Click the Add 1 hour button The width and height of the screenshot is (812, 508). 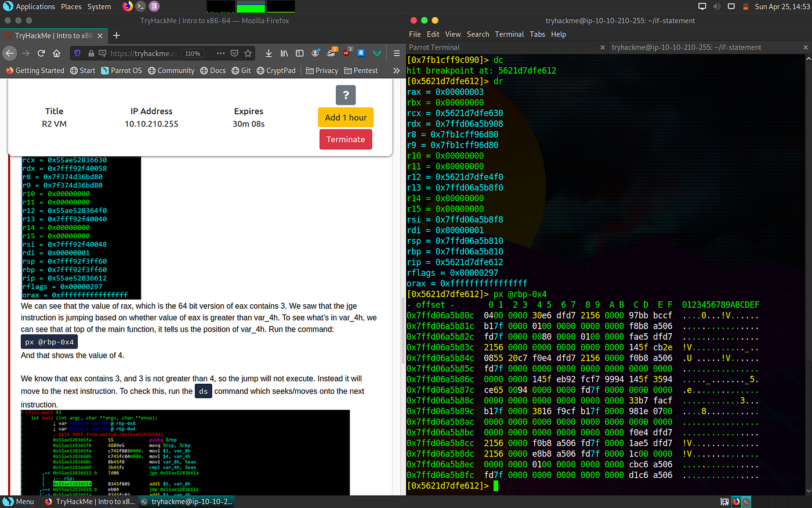346,117
